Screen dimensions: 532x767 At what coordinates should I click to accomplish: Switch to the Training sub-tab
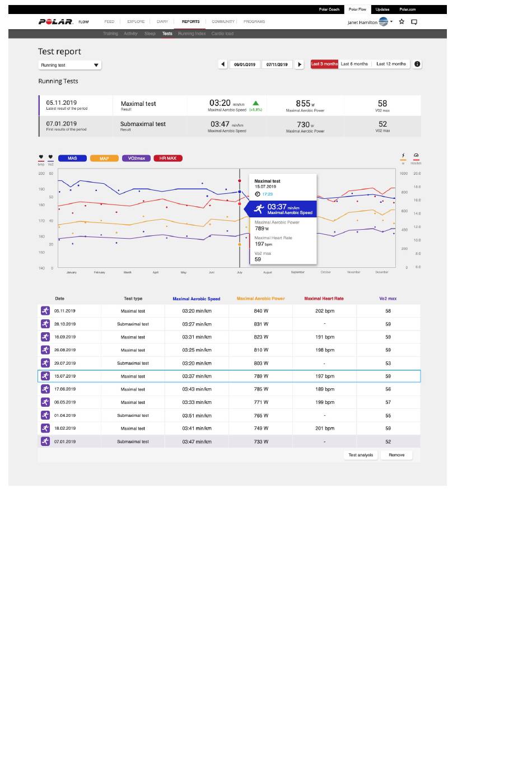[x=110, y=34]
